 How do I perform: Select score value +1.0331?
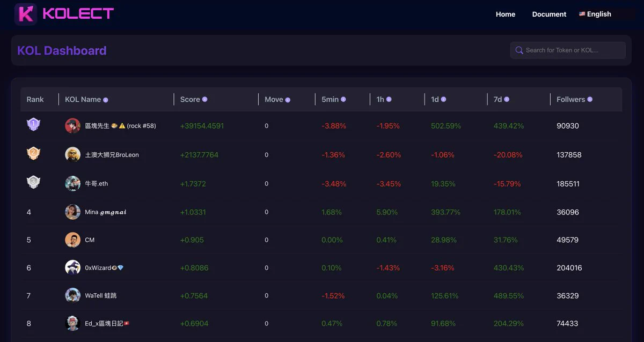coord(193,212)
